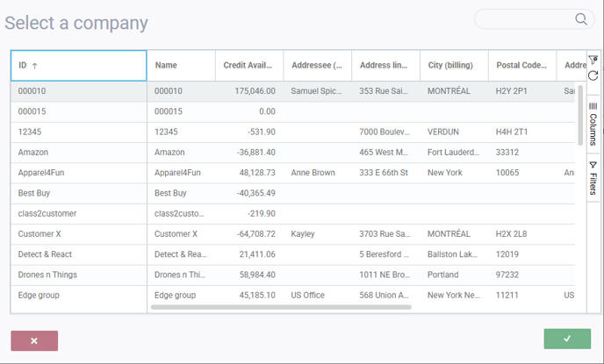Sort by City (billing) column header
The image size is (604, 364).
[454, 66]
